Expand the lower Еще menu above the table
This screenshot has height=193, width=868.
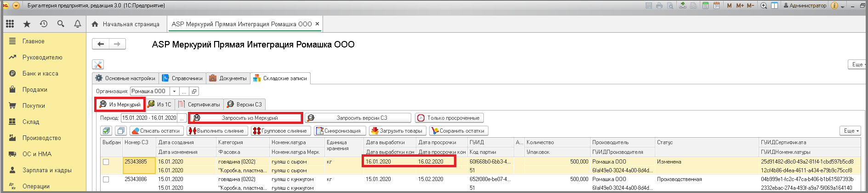coord(851,131)
